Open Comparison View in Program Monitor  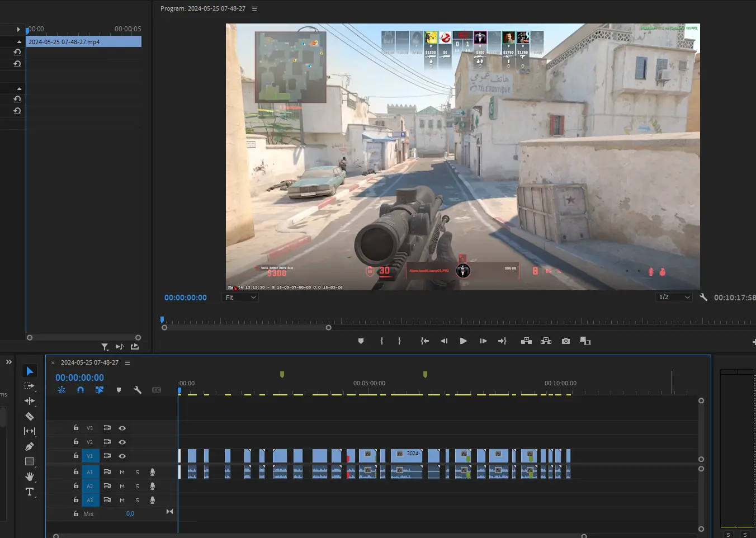click(x=585, y=341)
